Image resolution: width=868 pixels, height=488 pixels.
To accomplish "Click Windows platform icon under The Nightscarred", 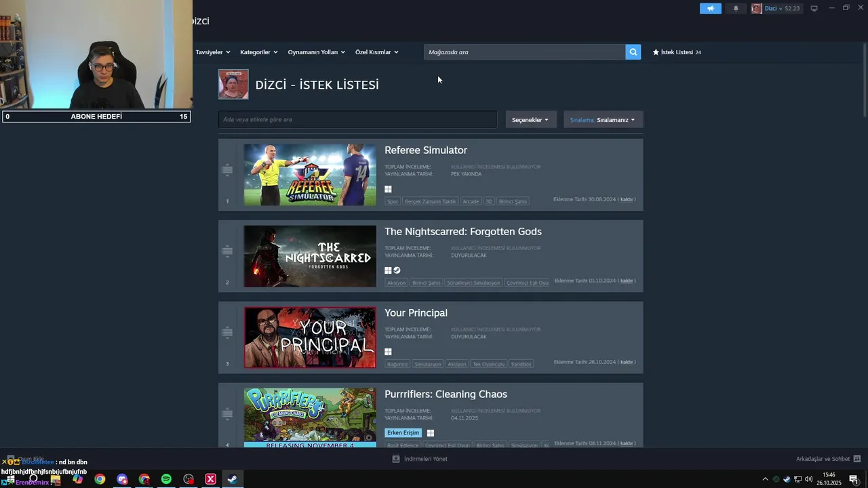I will [388, 270].
